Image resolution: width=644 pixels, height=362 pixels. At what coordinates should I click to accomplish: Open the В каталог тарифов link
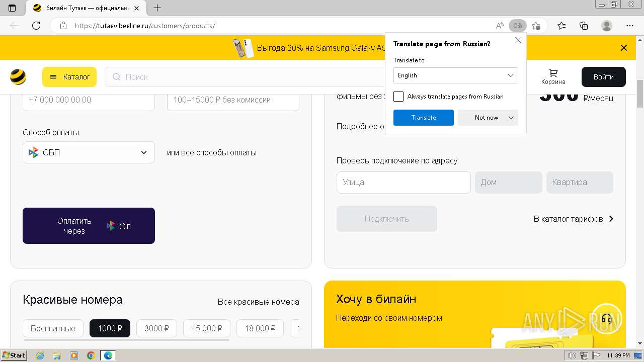point(574,219)
